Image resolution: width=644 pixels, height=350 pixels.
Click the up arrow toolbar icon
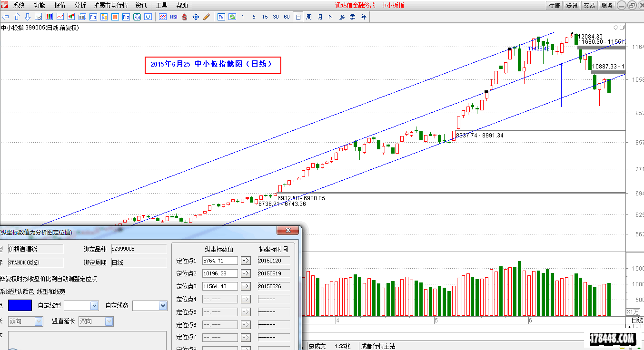(x=17, y=17)
